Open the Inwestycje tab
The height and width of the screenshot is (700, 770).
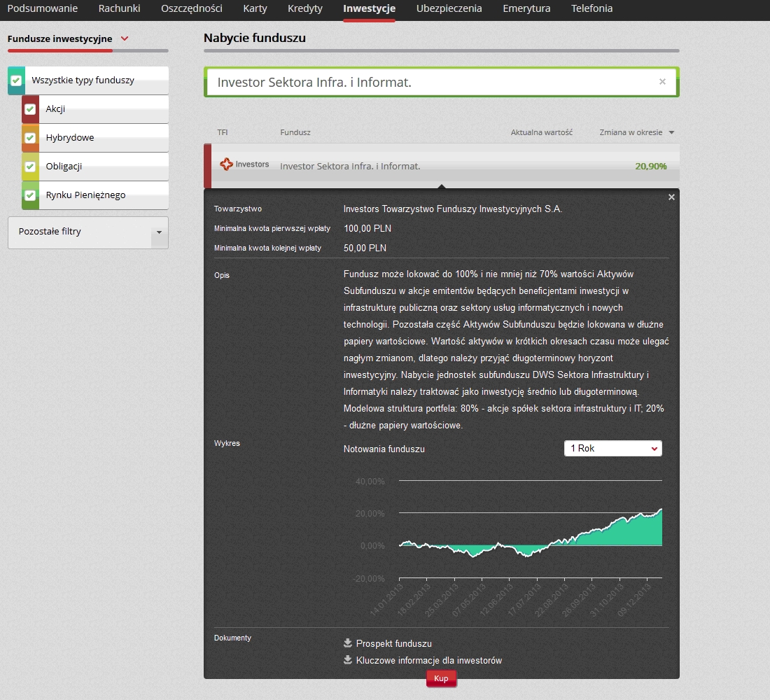click(370, 8)
